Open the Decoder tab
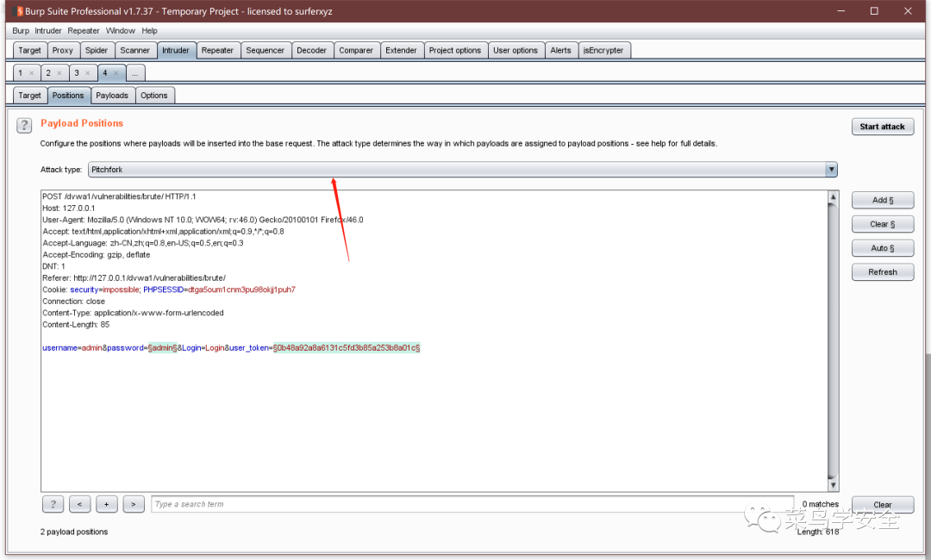This screenshot has width=931, height=560. click(x=312, y=51)
